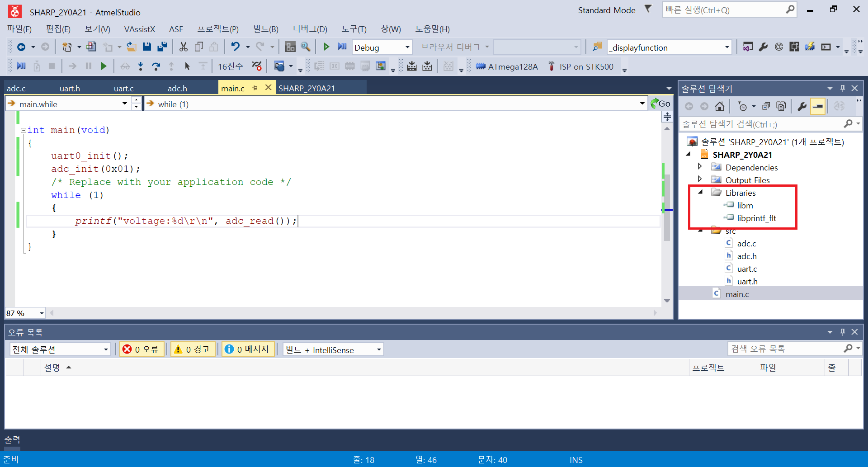Click the Step Over icon

click(156, 66)
